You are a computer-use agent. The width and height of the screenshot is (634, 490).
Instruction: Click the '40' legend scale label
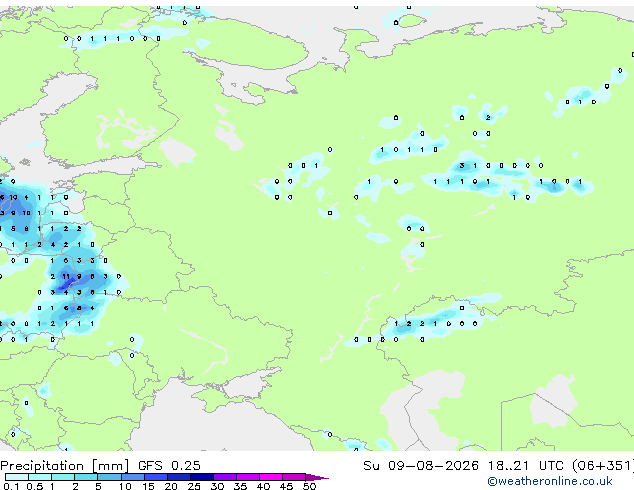[264, 486]
